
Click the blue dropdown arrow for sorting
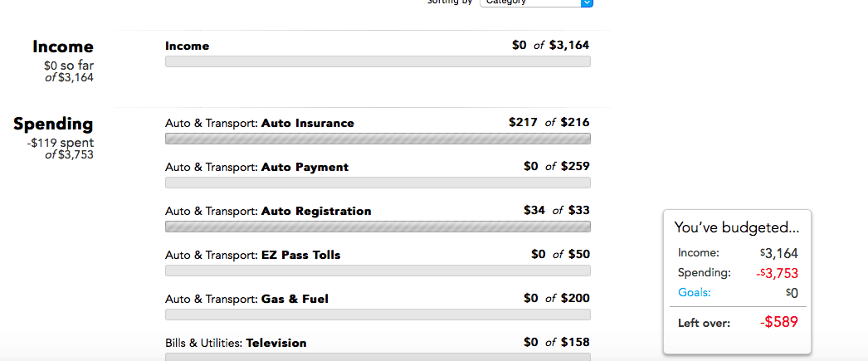587,2
